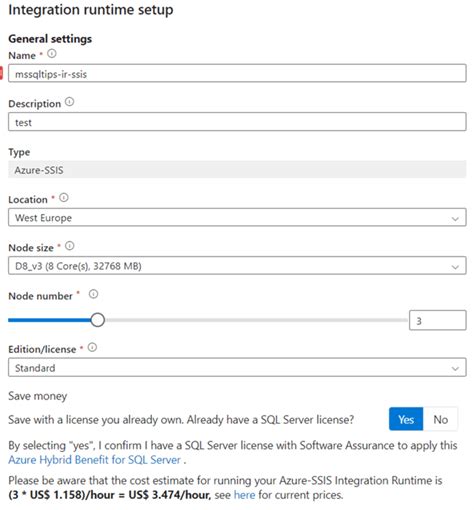Click the info icon next to Node number
This screenshot has height=510, width=474.
[93, 294]
